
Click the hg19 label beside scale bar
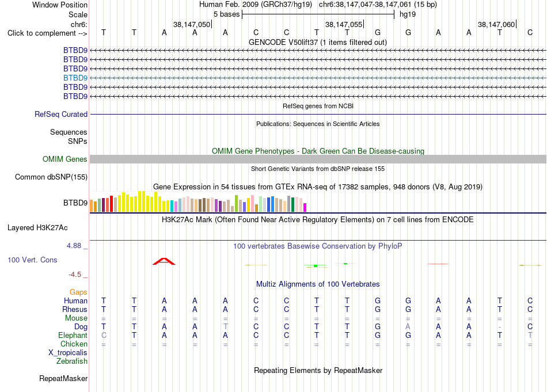pos(408,14)
